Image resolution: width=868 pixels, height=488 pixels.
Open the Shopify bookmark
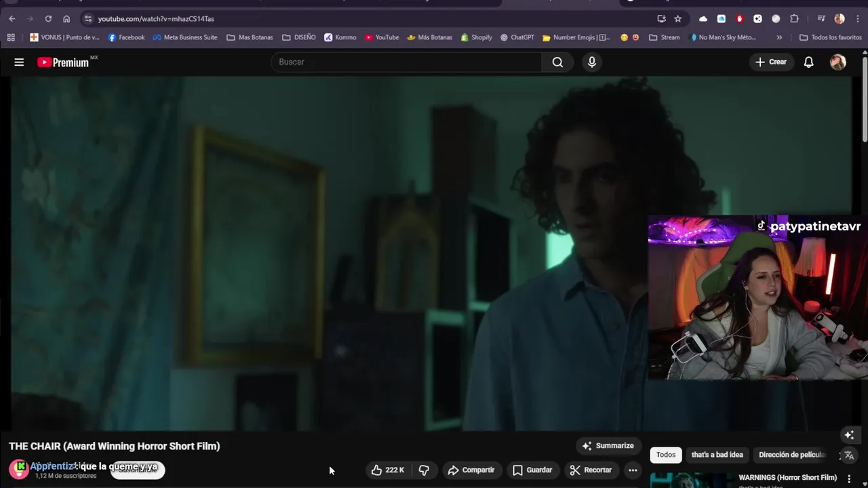(x=476, y=37)
